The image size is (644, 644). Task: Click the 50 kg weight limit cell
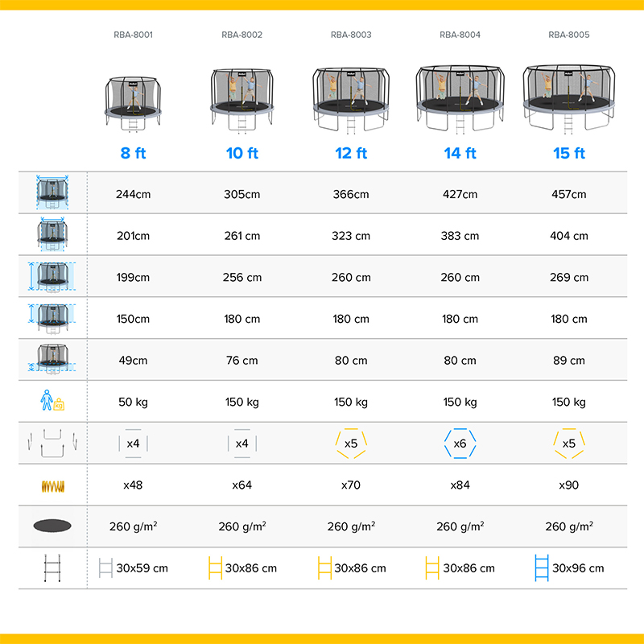[x=133, y=402]
